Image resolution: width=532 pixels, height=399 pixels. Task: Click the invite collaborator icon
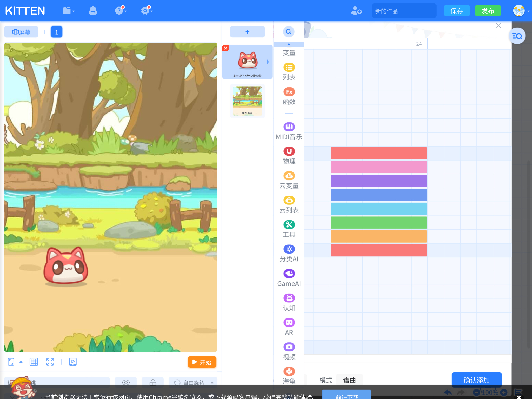tap(356, 11)
